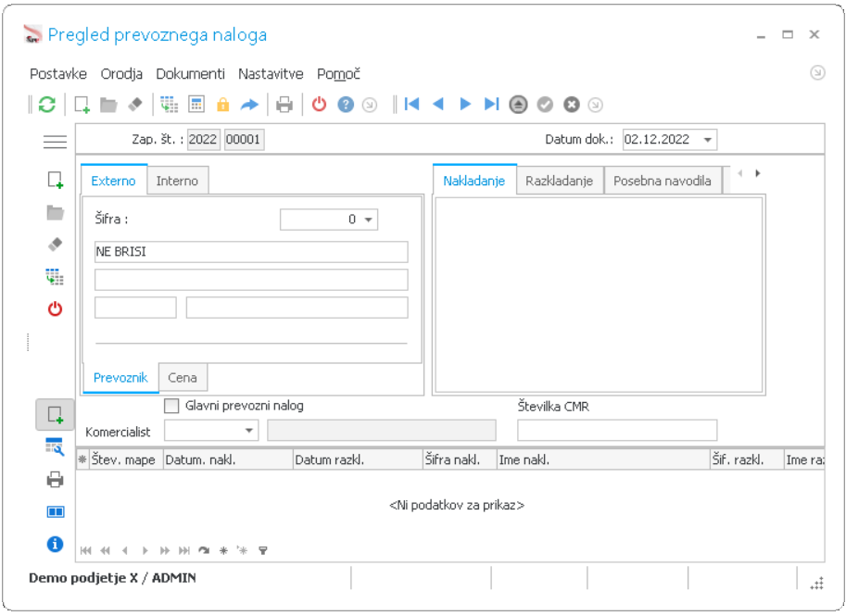Click the dark cancel X circle icon
The height and width of the screenshot is (616, 846).
click(x=572, y=104)
